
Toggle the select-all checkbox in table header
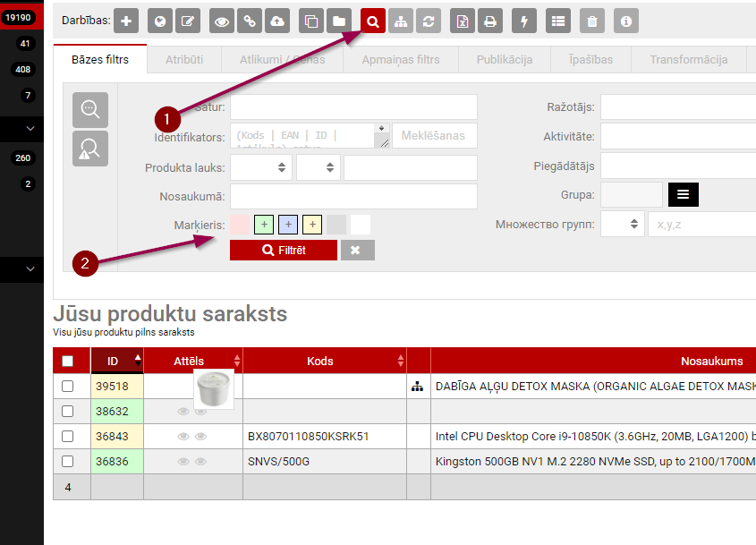pos(67,362)
